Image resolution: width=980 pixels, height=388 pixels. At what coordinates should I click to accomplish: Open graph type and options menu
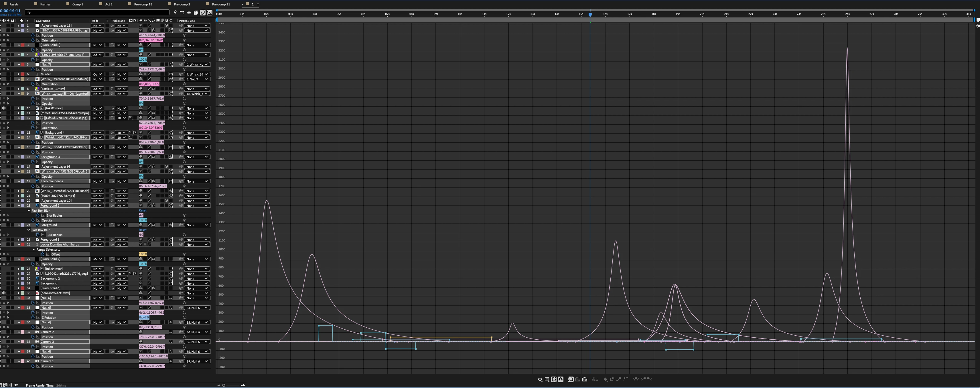[547, 379]
